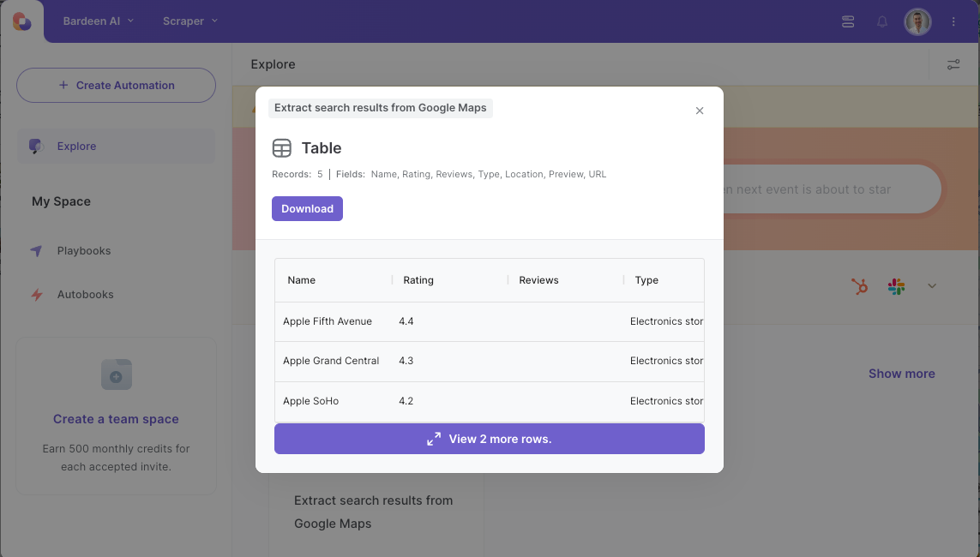980x557 pixels.
Task: Click the Show more link
Action: pos(901,374)
